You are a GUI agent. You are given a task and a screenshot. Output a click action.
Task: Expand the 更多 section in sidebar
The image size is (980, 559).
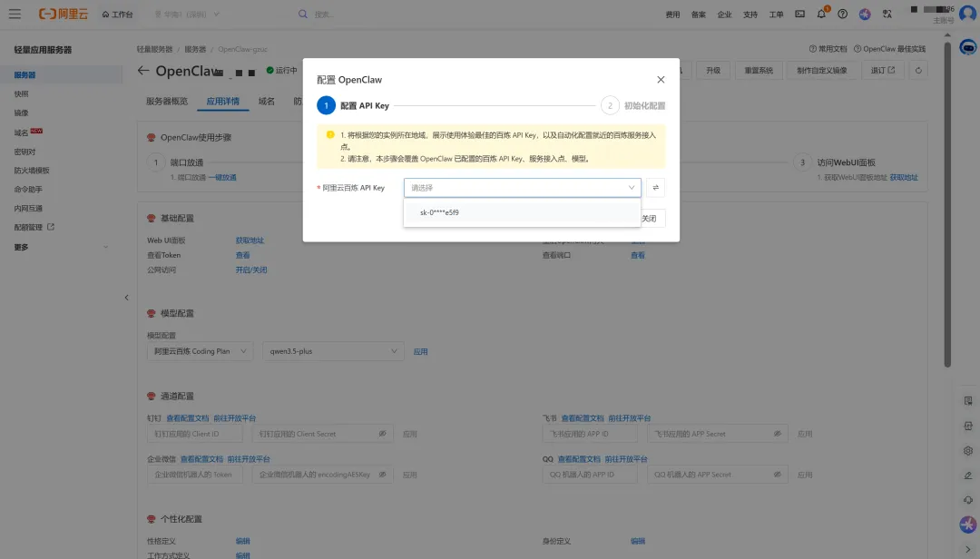pyautogui.click(x=62, y=247)
